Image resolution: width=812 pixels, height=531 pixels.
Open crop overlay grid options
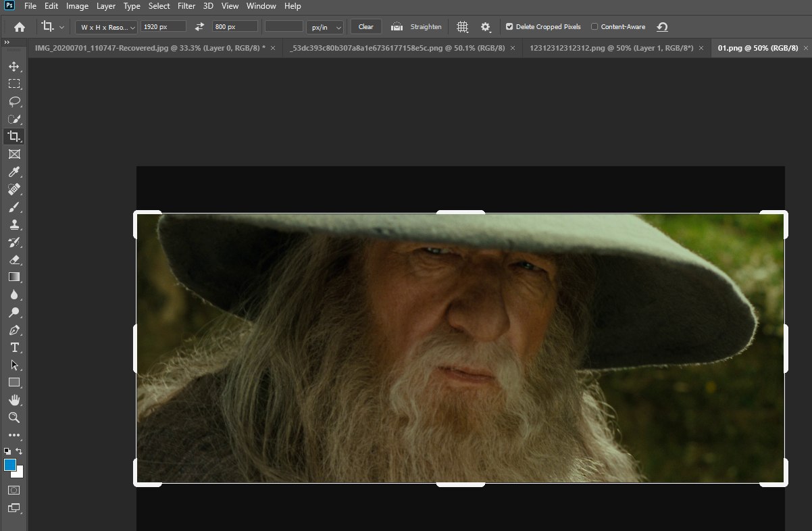[x=462, y=27]
